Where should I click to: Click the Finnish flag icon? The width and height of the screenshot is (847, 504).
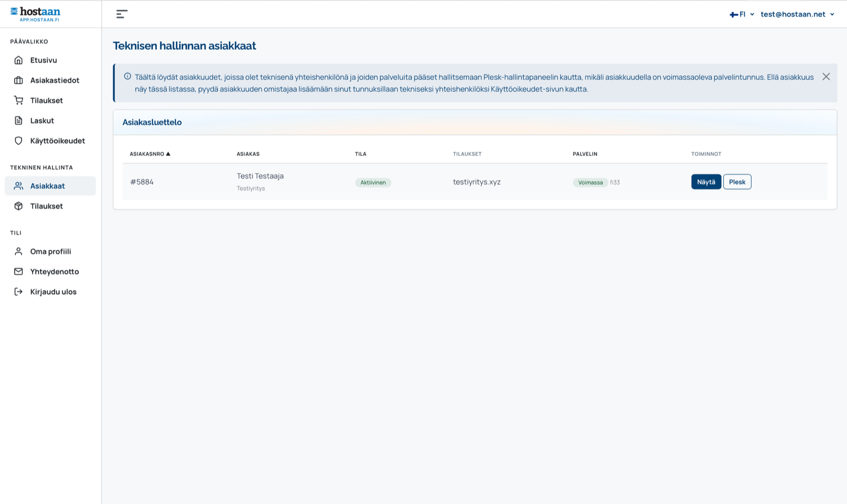click(x=734, y=15)
